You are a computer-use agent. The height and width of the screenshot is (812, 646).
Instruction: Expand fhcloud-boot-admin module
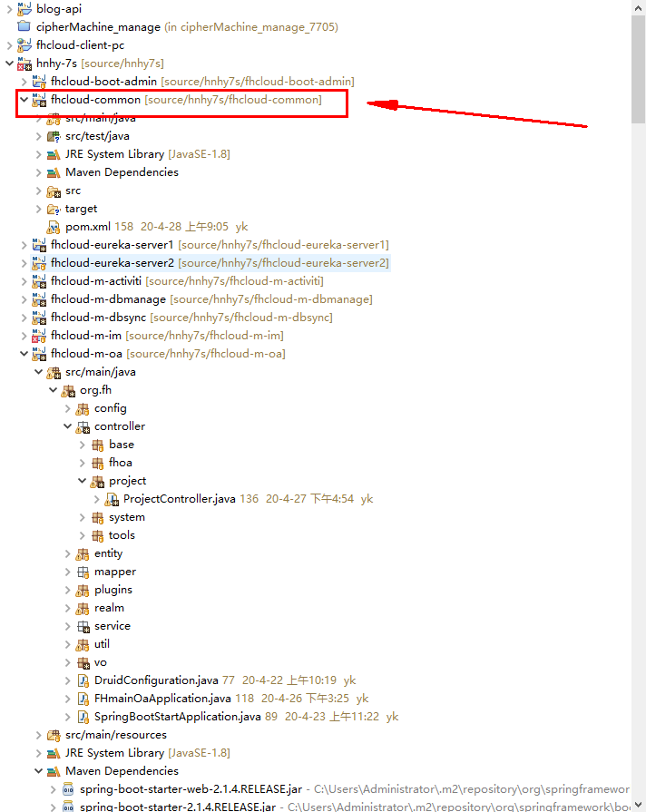pyautogui.click(x=24, y=82)
